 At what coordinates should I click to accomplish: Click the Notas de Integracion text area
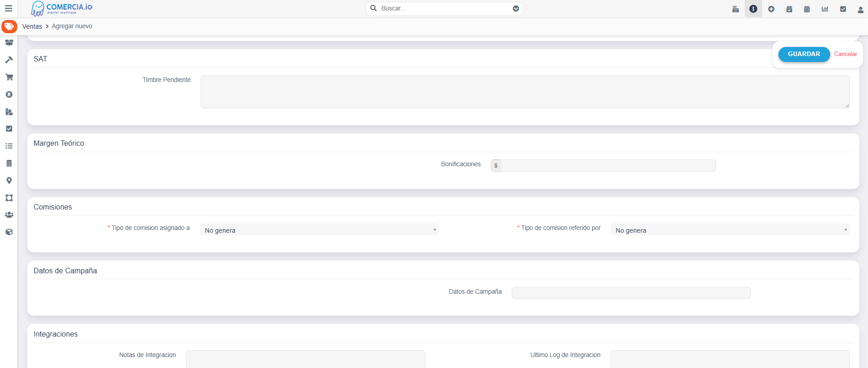(306, 359)
